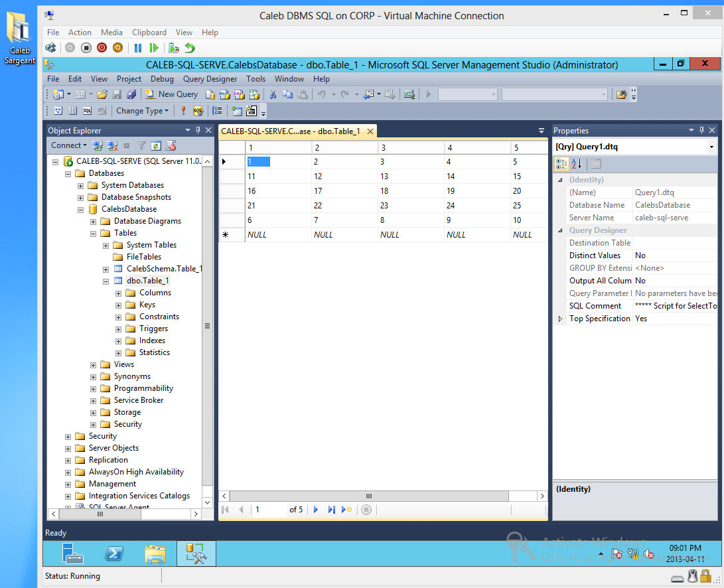Expand the System Databases node
Screen dimensions: 724x588
[x=80, y=186]
